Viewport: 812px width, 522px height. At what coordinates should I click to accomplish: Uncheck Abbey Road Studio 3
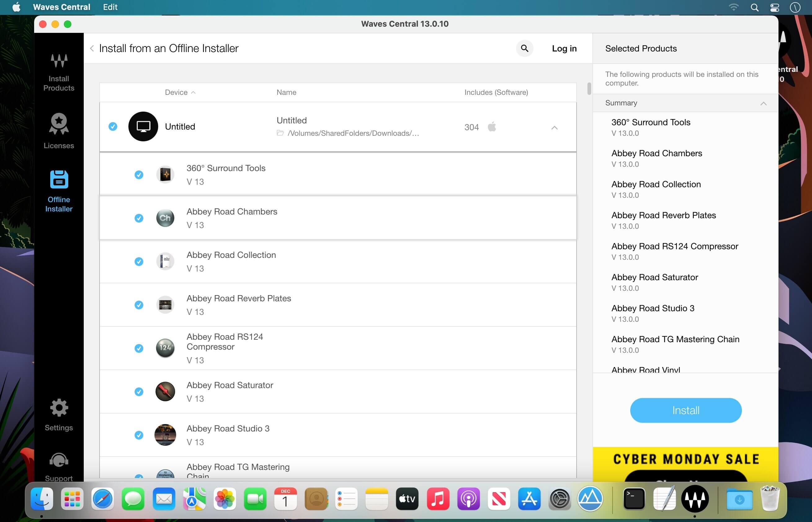tap(139, 435)
